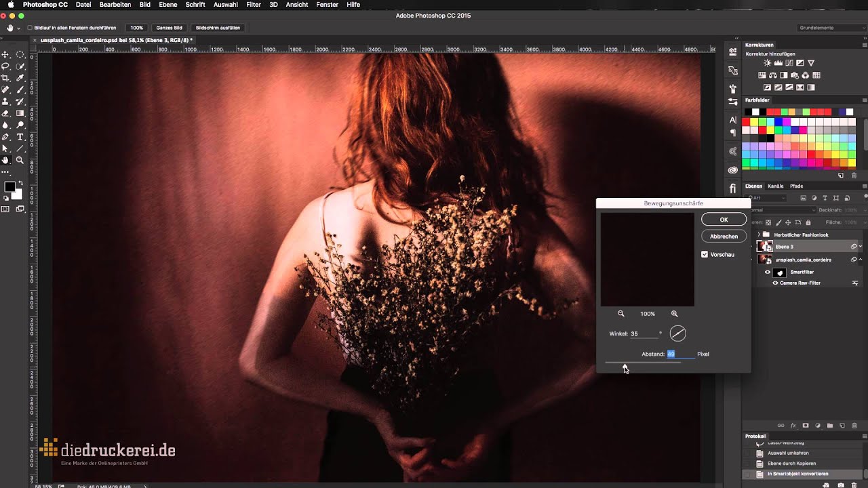Open the Bearbeiten menu
The image size is (868, 488).
(x=115, y=5)
